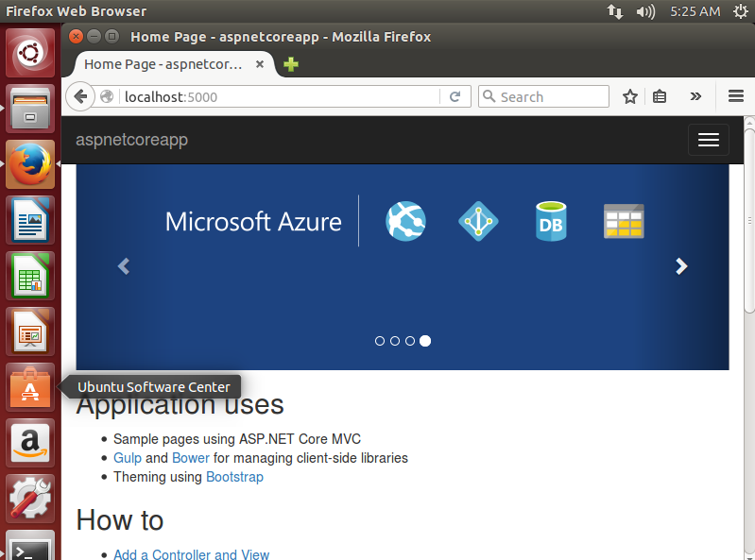The image size is (755, 560).
Task: Open the system power gear menu
Action: 741,11
